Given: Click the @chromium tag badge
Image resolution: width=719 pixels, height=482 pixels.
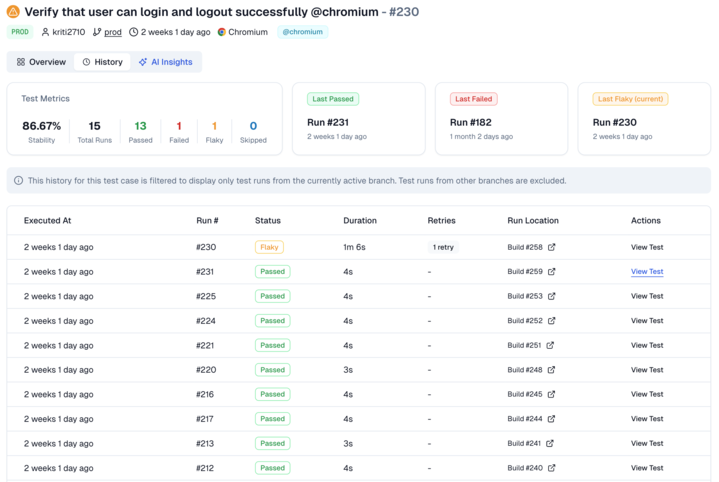Looking at the screenshot, I should click(302, 32).
